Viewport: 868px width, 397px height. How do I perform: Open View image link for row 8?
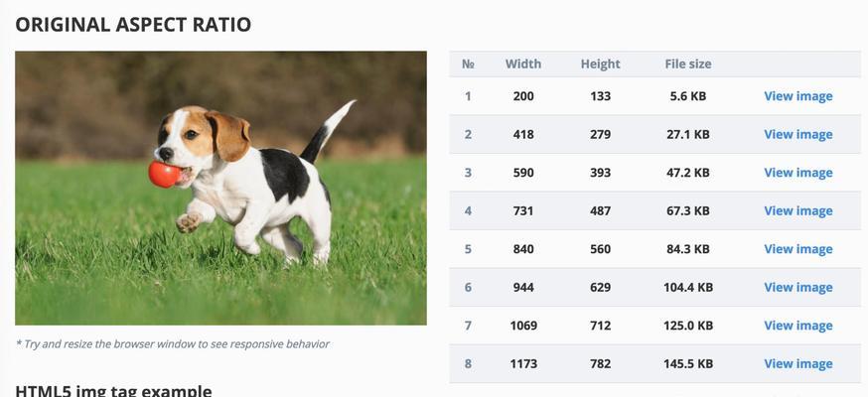797,363
